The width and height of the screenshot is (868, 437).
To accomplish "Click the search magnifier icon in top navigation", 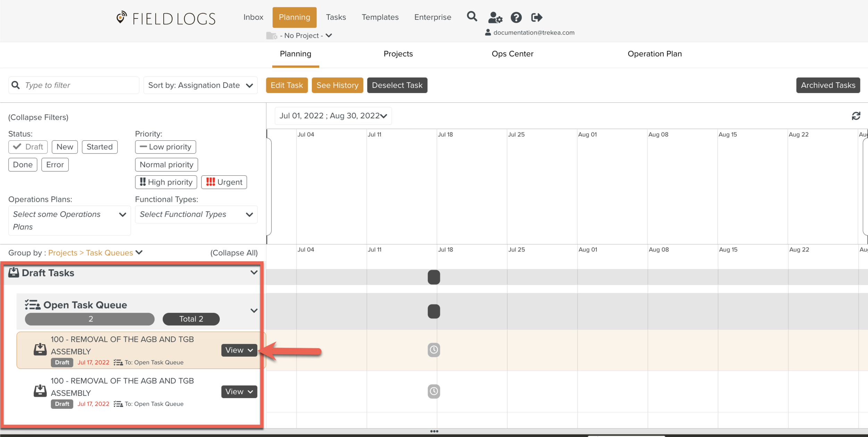I will point(472,17).
